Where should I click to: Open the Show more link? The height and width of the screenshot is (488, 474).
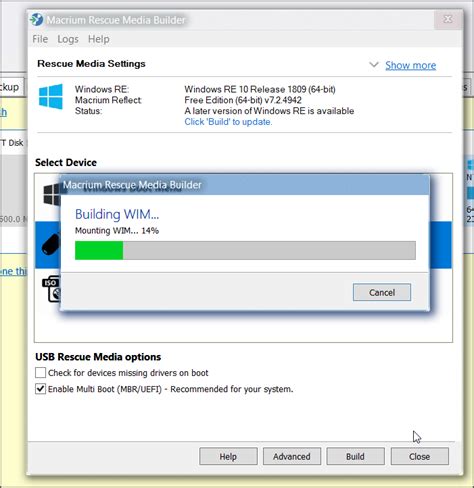click(410, 65)
